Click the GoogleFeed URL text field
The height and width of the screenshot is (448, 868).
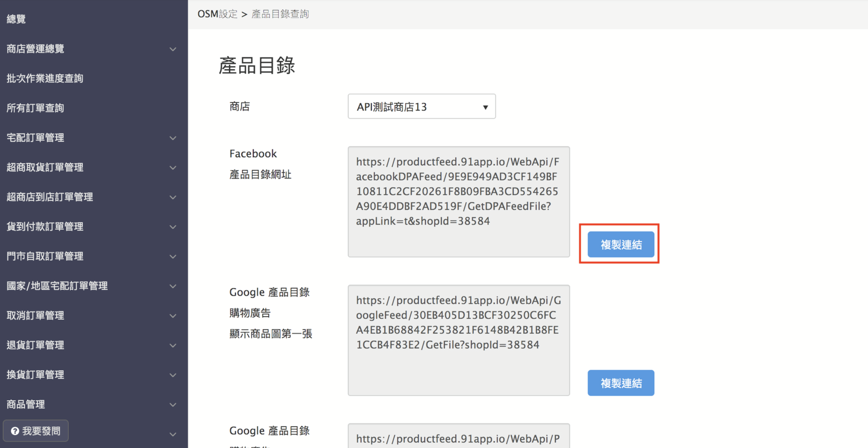[459, 340]
